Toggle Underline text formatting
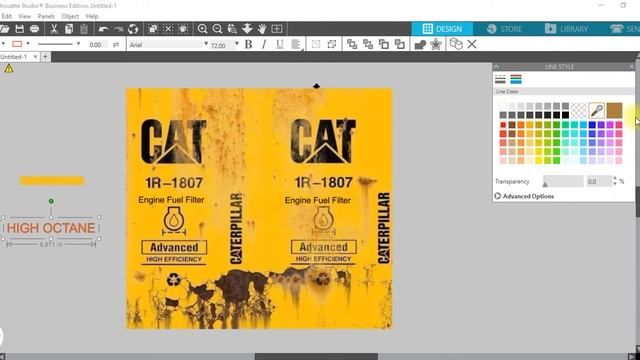Screen dimensions: 640x360 280,44
